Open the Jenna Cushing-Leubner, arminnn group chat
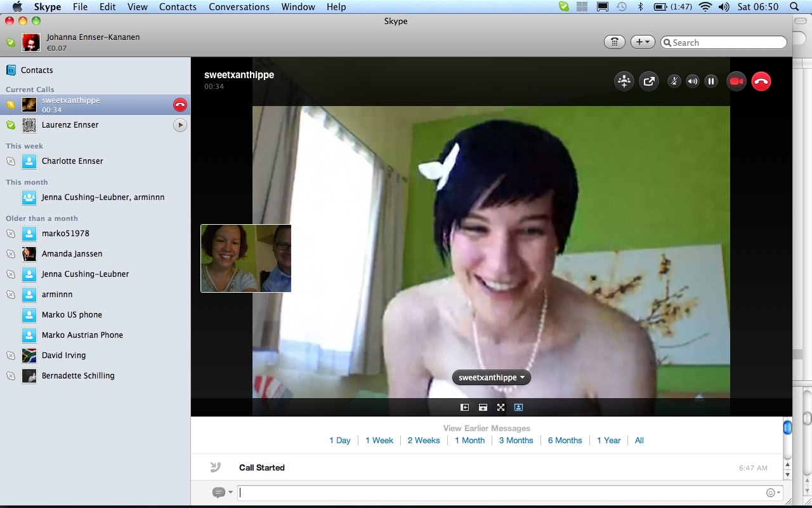 click(95, 197)
